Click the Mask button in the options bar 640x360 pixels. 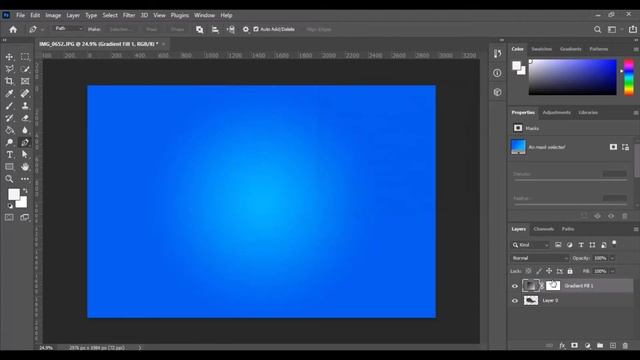tap(151, 29)
